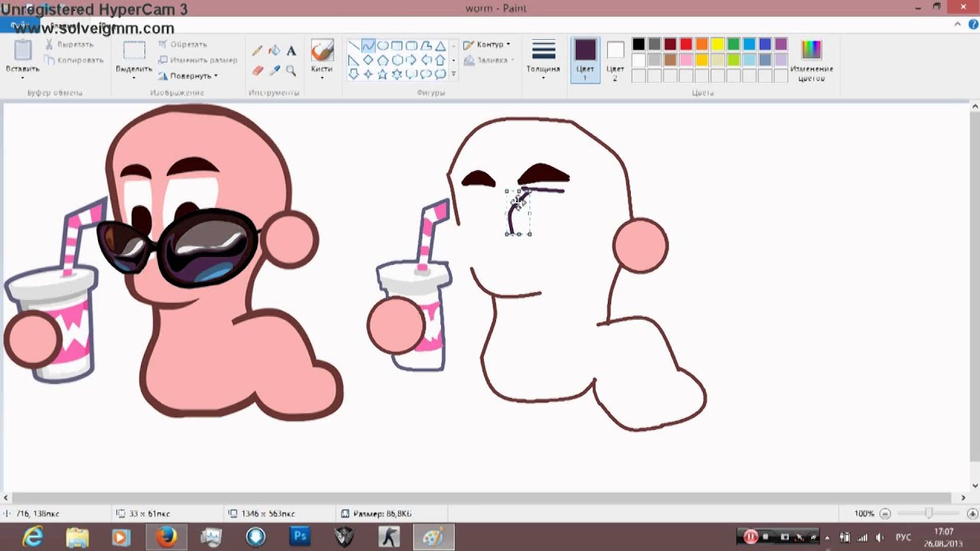Choose the Diamond shape
This screenshot has height=551, width=980.
[x=368, y=60]
